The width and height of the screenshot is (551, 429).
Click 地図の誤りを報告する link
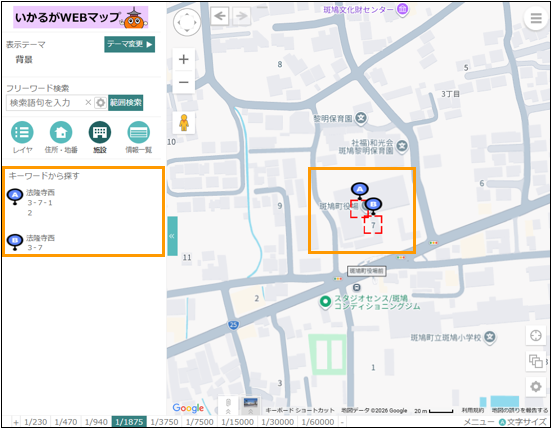[520, 410]
